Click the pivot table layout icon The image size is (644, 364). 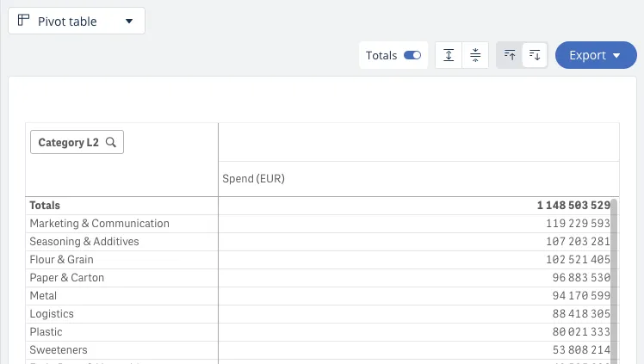click(24, 21)
